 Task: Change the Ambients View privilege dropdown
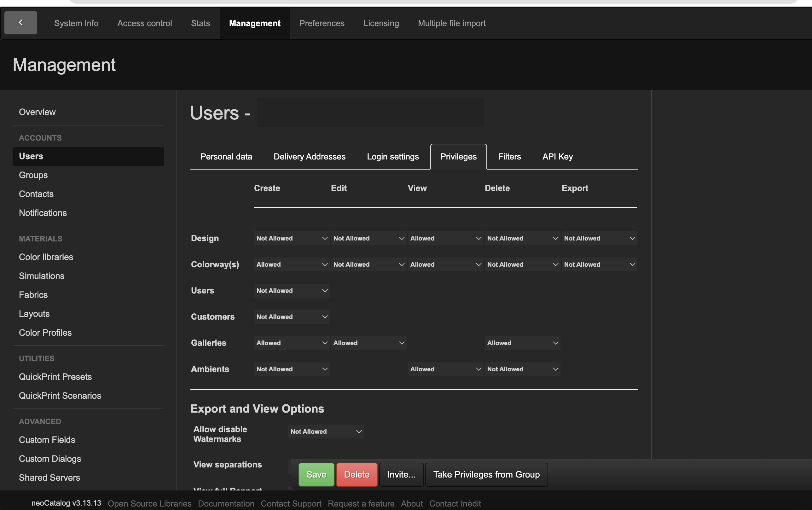coord(445,369)
